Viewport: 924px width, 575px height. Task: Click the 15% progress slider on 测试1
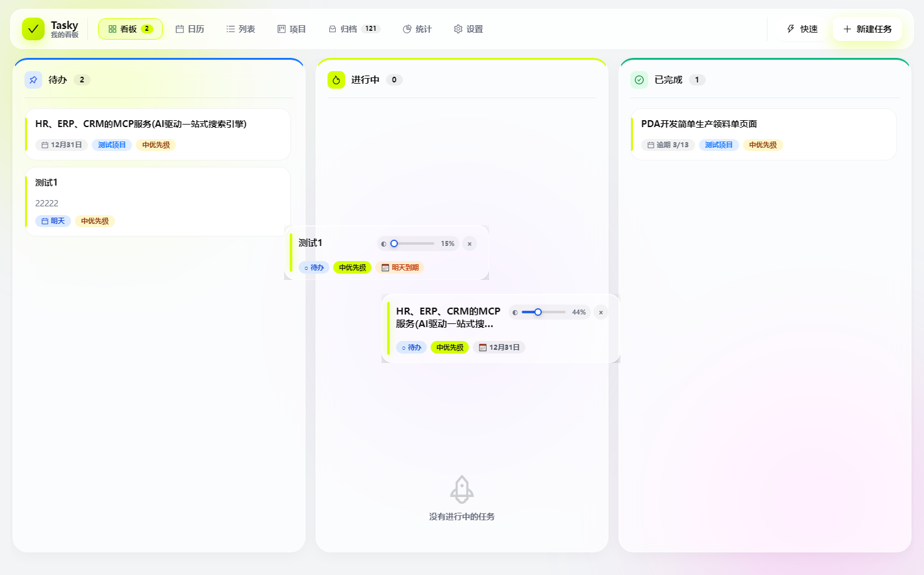pos(412,243)
